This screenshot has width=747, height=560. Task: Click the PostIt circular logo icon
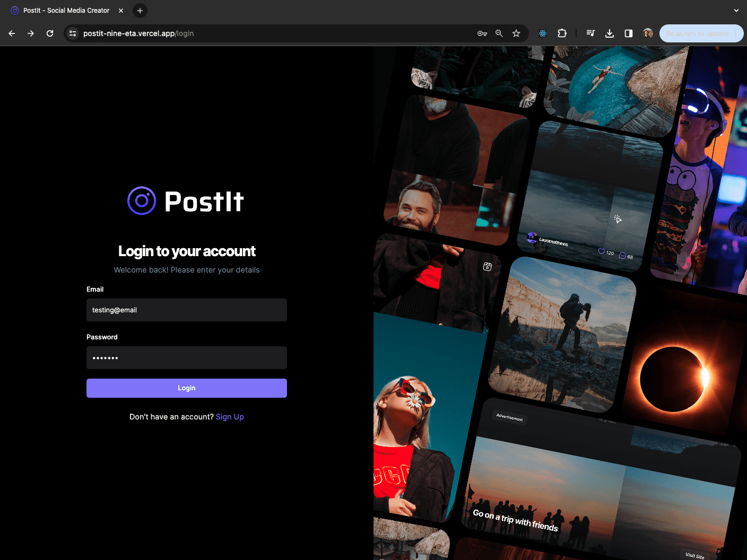(142, 201)
